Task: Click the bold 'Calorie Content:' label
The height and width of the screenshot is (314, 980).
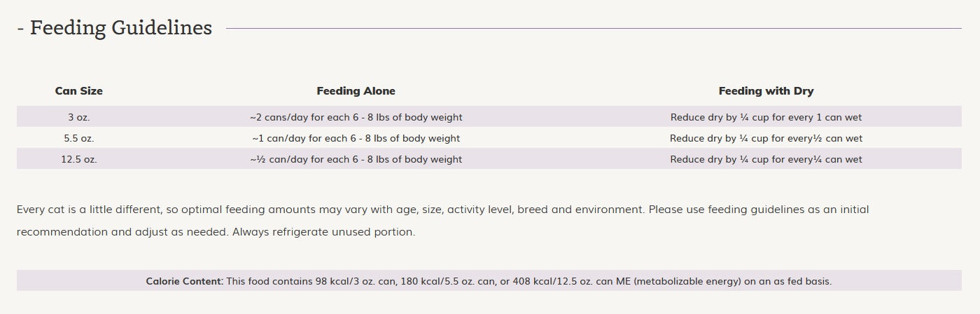Action: click(x=185, y=281)
